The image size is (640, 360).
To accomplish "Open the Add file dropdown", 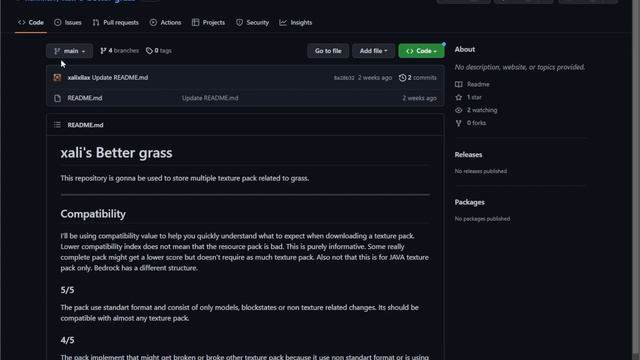I will pos(373,51).
